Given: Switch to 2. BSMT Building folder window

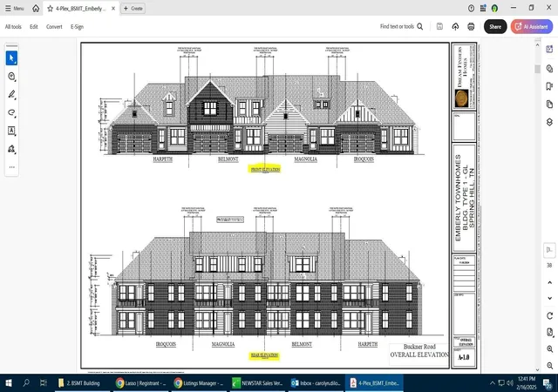Looking at the screenshot, I should point(82,383).
